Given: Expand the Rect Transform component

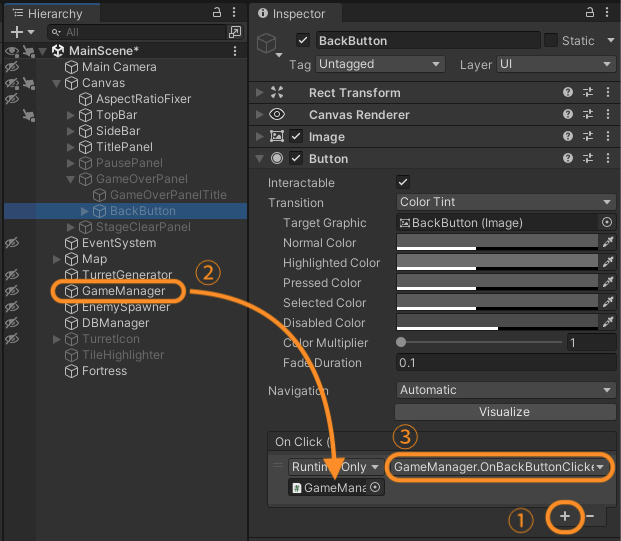Looking at the screenshot, I should (259, 92).
